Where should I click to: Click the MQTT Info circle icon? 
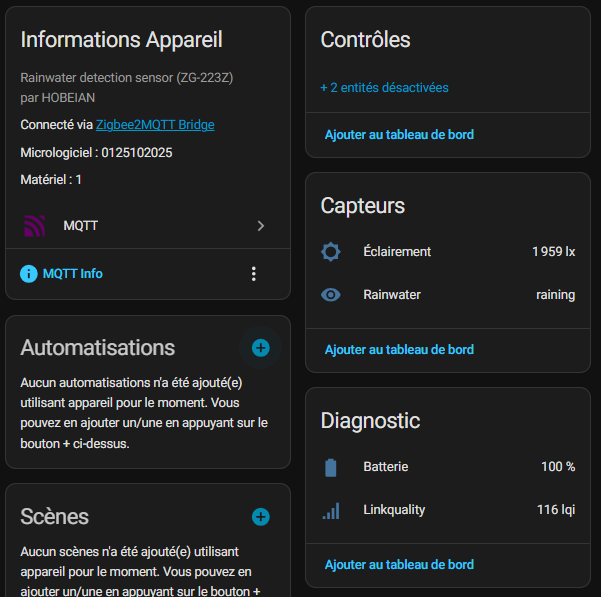click(x=29, y=273)
